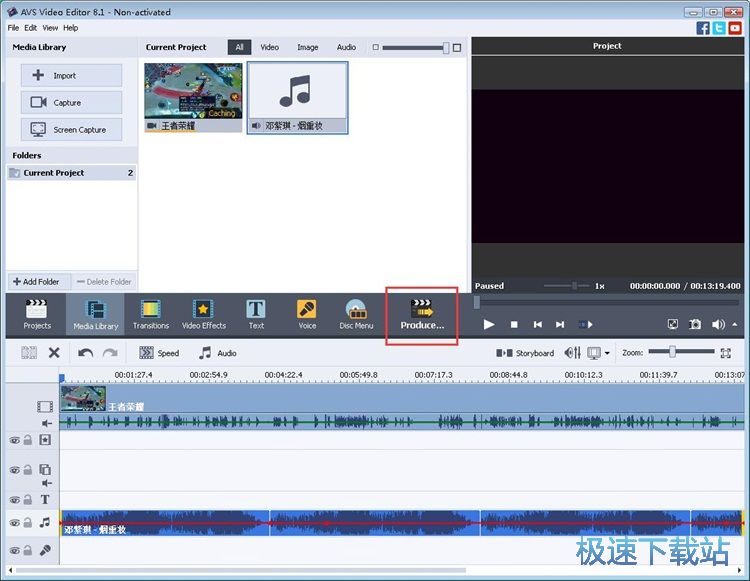This screenshot has width=750, height=581.
Task: Lock the video overlay track
Action: click(x=28, y=470)
